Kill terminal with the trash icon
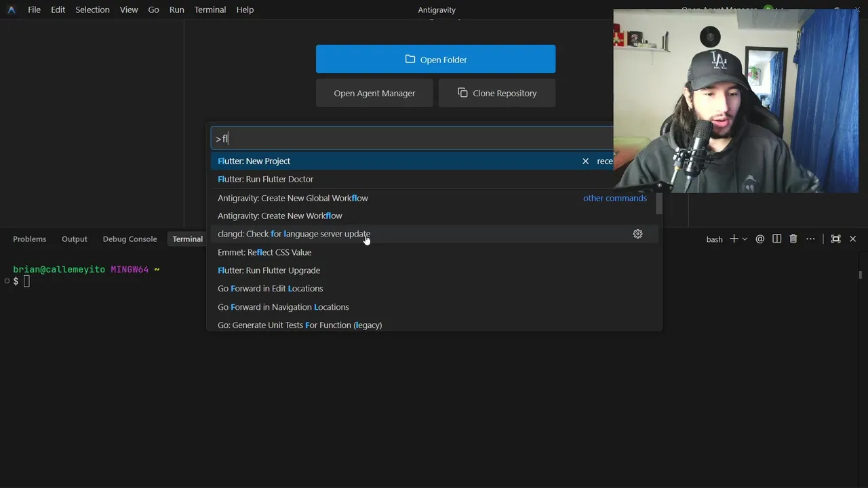The image size is (868, 488). (793, 239)
